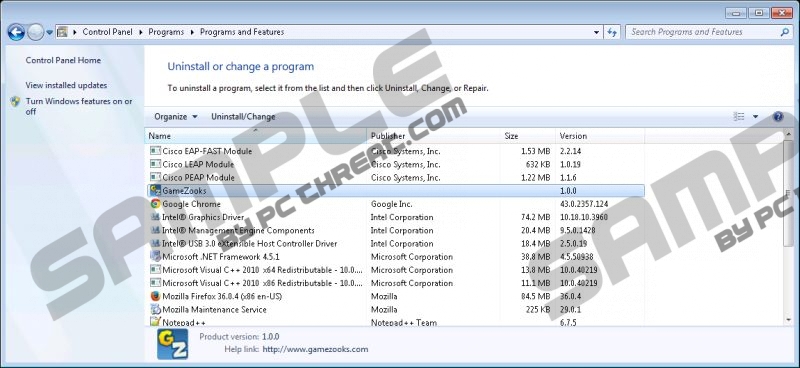Expand the view options dropdown arrow
800x368 pixels.
click(x=756, y=117)
